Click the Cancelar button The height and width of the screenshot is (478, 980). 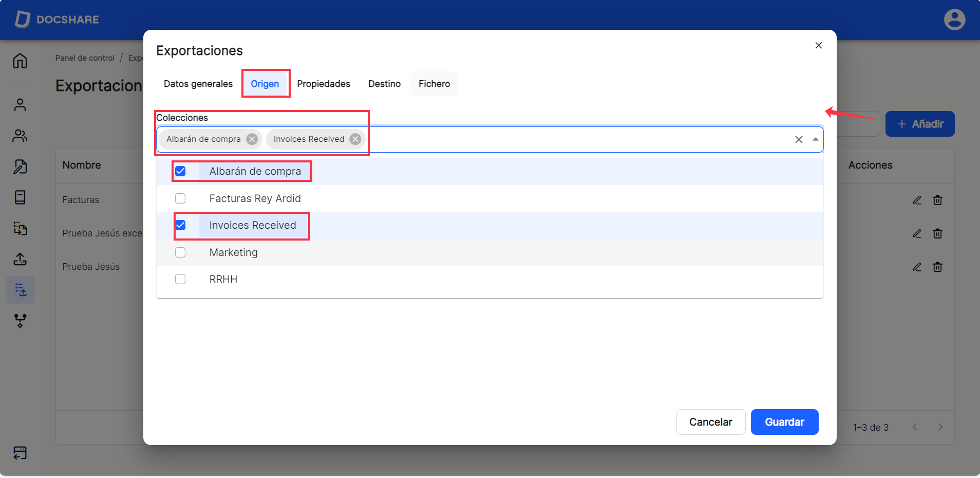[x=711, y=422]
